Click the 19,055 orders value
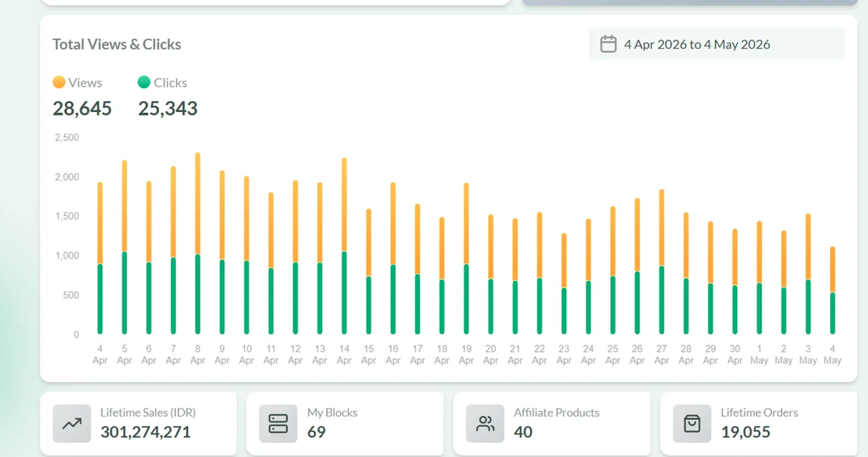The height and width of the screenshot is (457, 868). tap(746, 432)
